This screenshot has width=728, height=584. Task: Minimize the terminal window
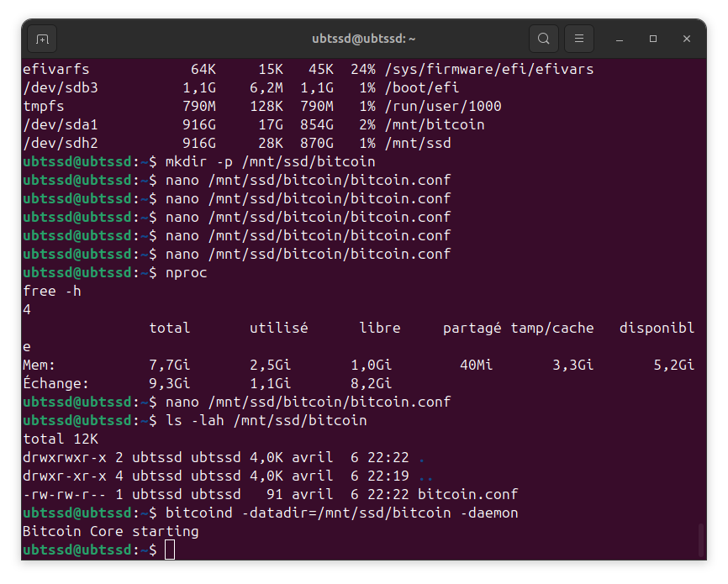(620, 39)
